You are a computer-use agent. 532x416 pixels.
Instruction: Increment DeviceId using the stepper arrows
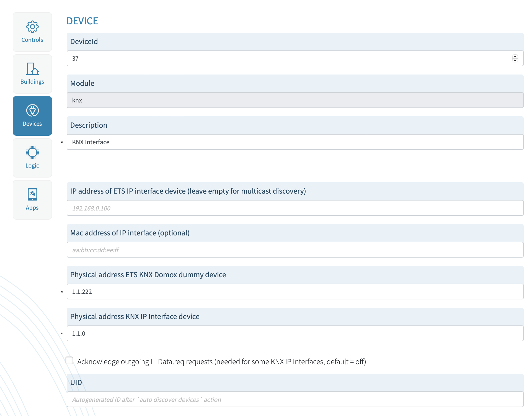click(x=515, y=57)
